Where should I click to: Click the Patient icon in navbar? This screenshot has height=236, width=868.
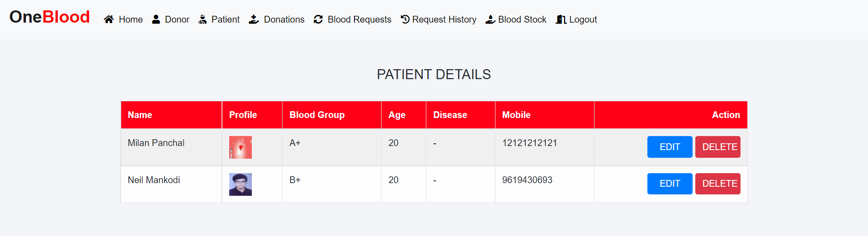(x=203, y=19)
